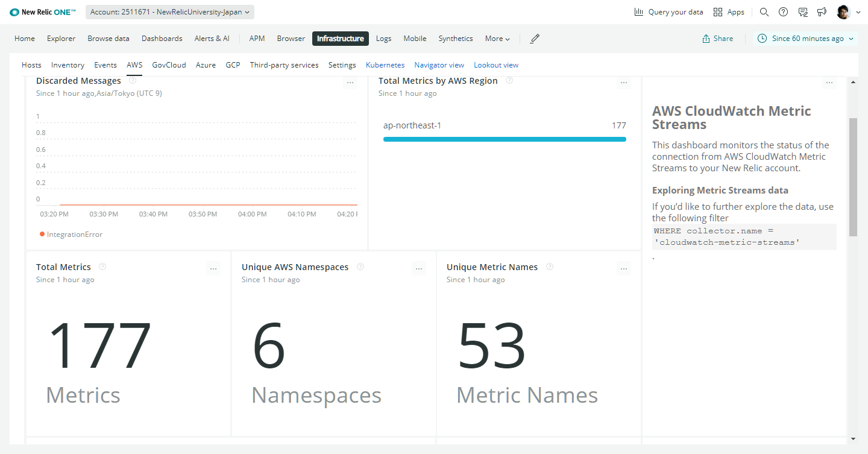This screenshot has height=454, width=868.
Task: Toggle IntegrationError legend series
Action: point(71,235)
